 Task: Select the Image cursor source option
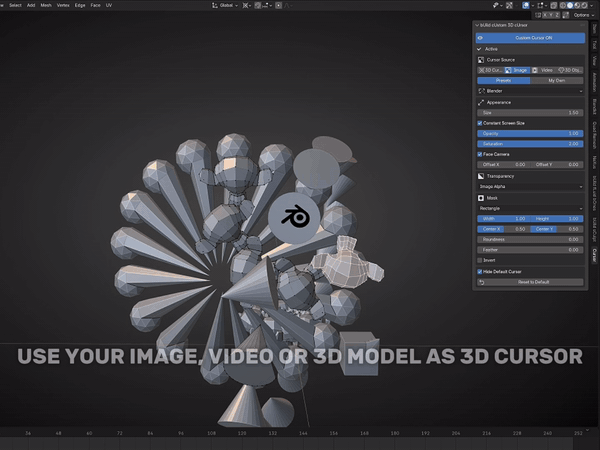pos(517,70)
